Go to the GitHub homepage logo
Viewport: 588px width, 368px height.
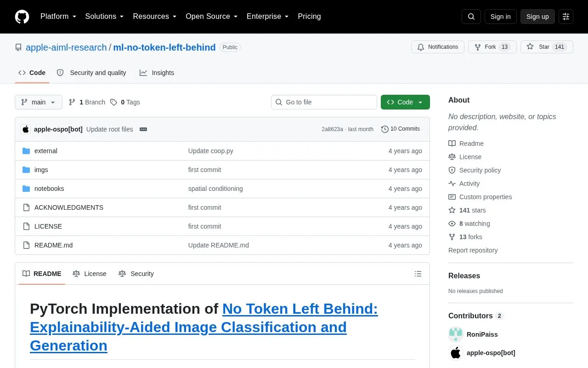point(22,17)
